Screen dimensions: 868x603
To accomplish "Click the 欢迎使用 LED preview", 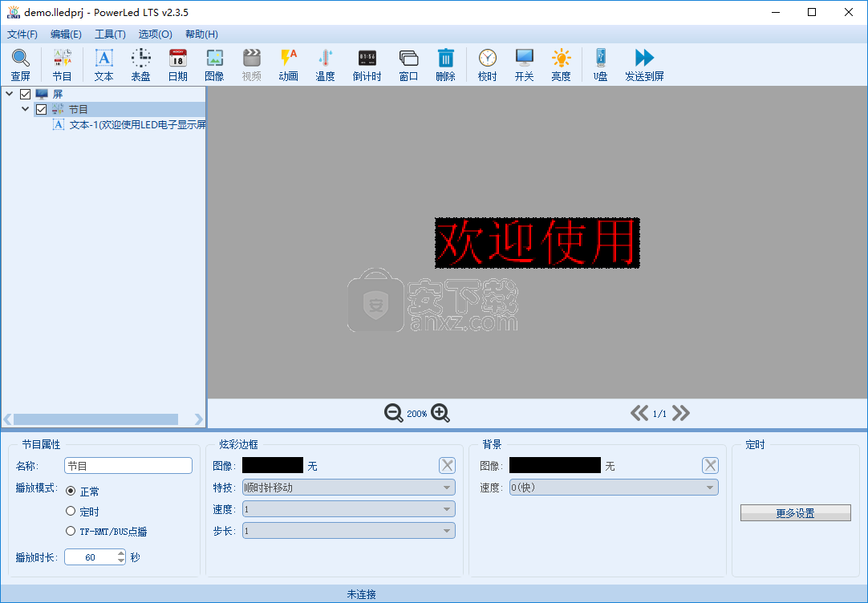I will (537, 243).
